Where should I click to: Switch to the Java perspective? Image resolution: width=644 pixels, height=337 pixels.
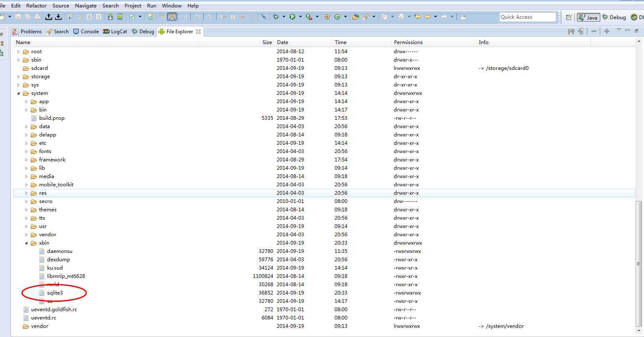click(589, 17)
